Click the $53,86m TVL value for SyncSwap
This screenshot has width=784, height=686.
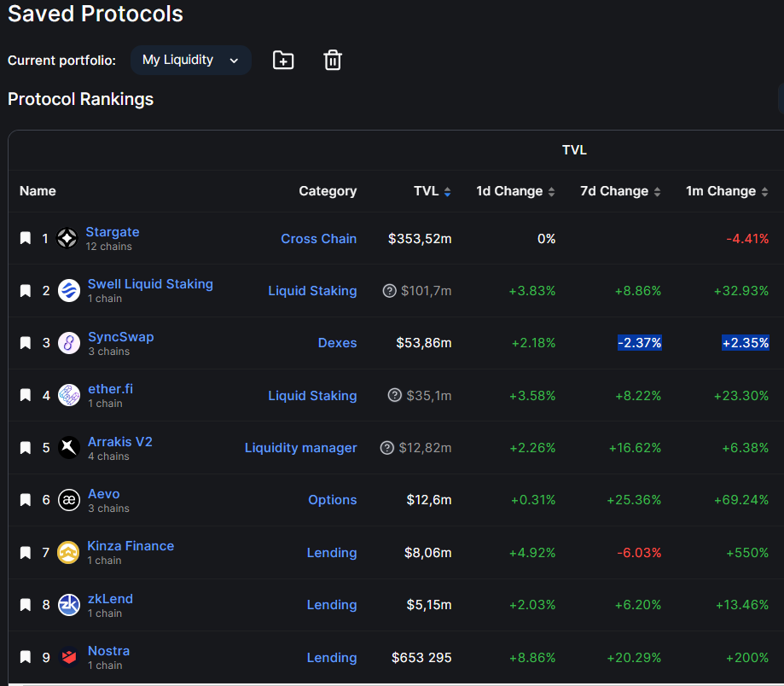coord(424,342)
